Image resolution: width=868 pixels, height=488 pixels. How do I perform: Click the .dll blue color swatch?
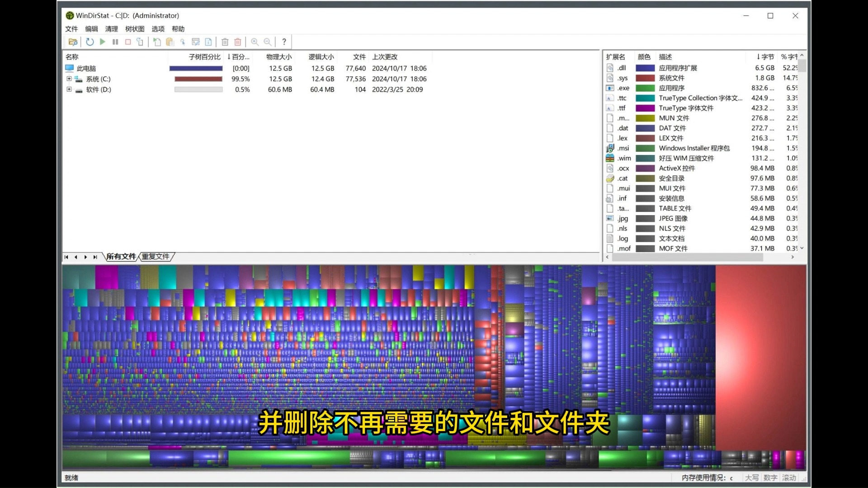click(x=645, y=68)
